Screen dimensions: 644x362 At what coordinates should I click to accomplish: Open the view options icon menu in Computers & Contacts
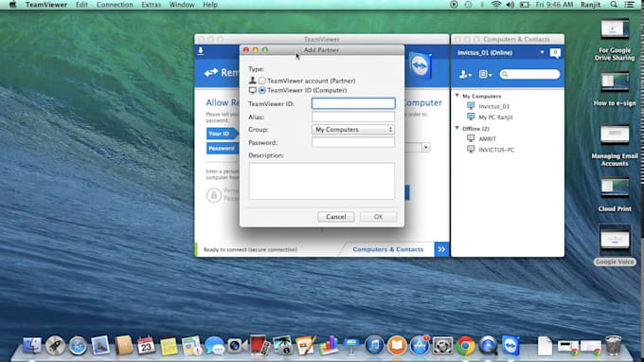pos(485,74)
